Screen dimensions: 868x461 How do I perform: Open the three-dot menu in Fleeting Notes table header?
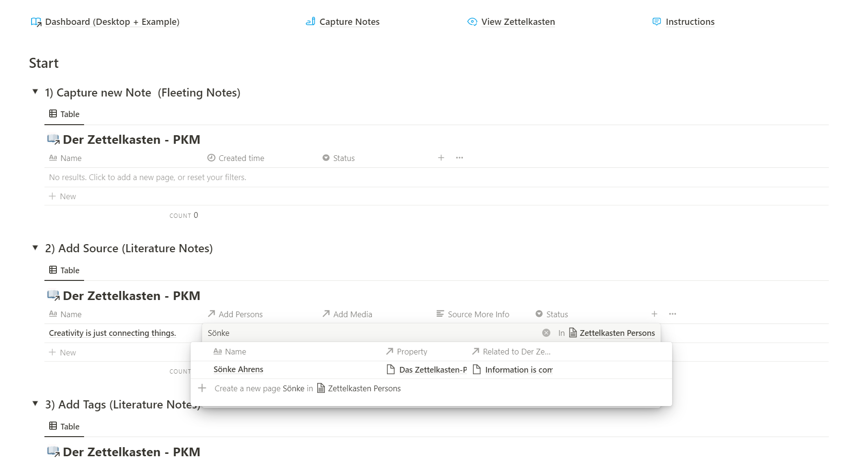pyautogui.click(x=460, y=158)
